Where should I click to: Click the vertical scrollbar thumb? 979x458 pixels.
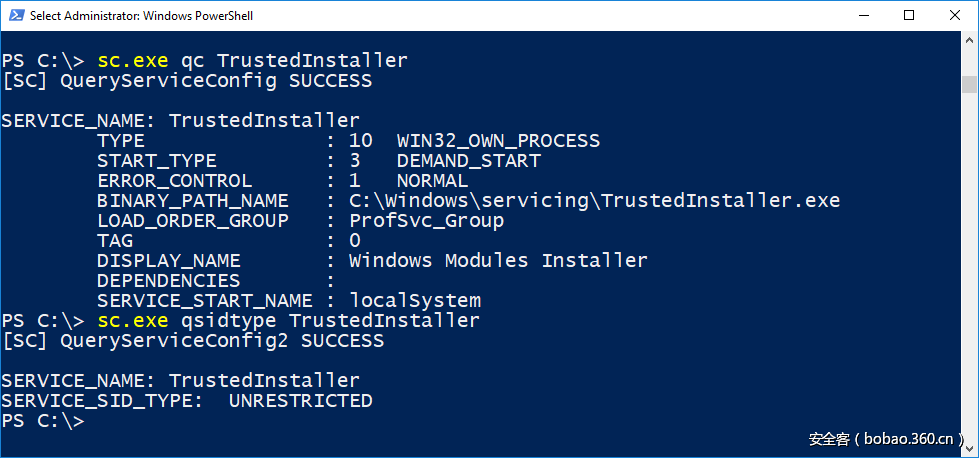(969, 84)
